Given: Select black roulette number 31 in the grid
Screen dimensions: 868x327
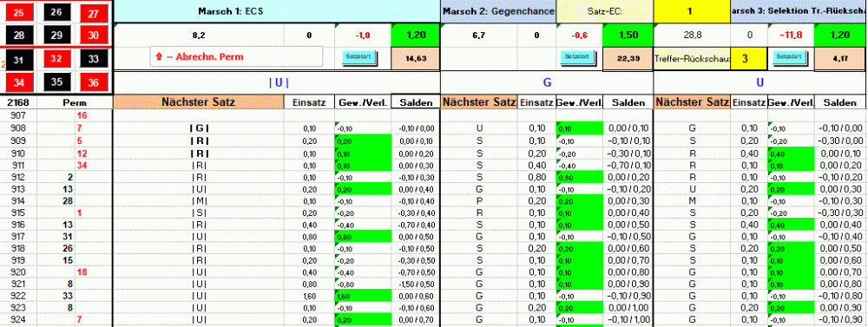Looking at the screenshot, I should 19,60.
